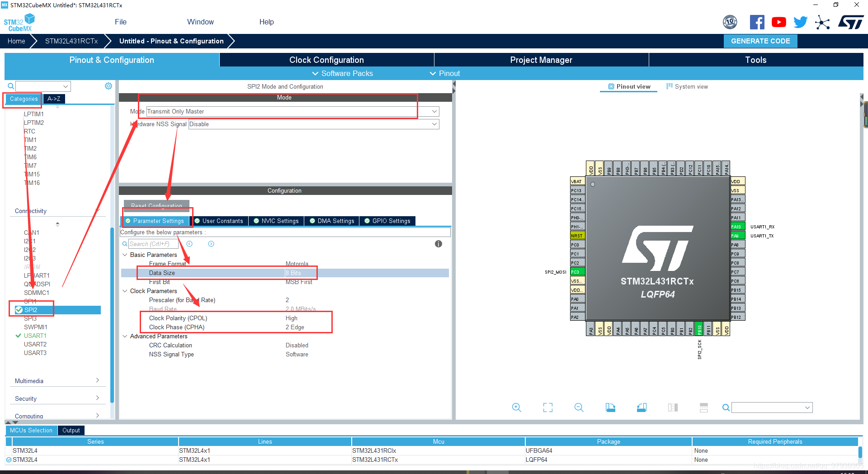Collapse the Basic Parameters group
Screen dimensions: 868x474
pos(125,255)
